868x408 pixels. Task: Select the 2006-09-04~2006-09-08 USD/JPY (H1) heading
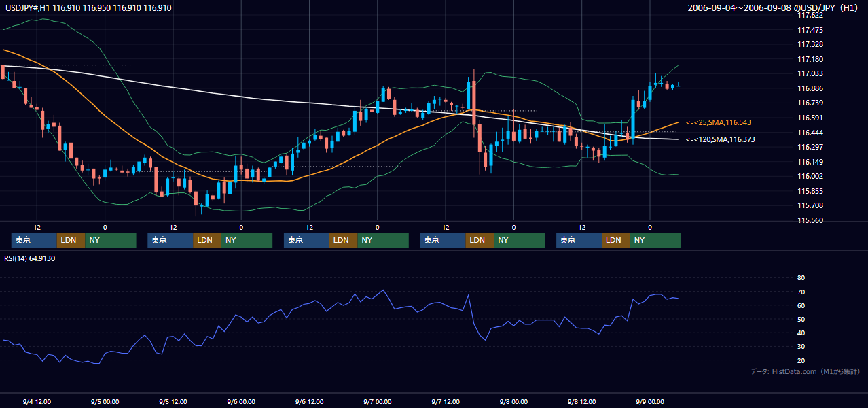774,8
